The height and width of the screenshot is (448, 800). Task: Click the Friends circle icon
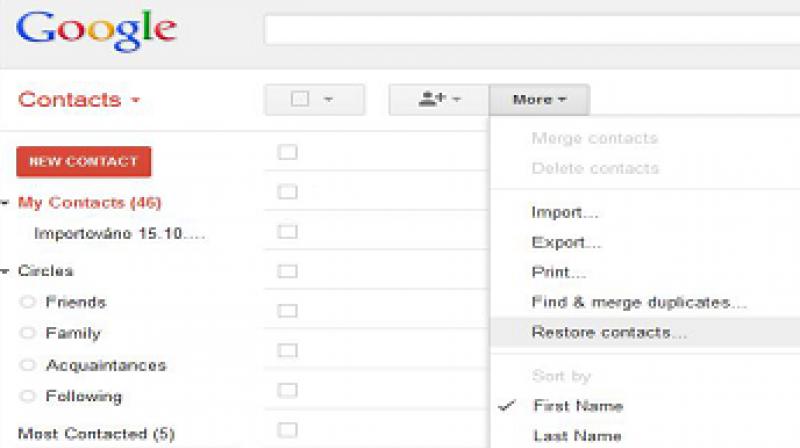point(27,302)
